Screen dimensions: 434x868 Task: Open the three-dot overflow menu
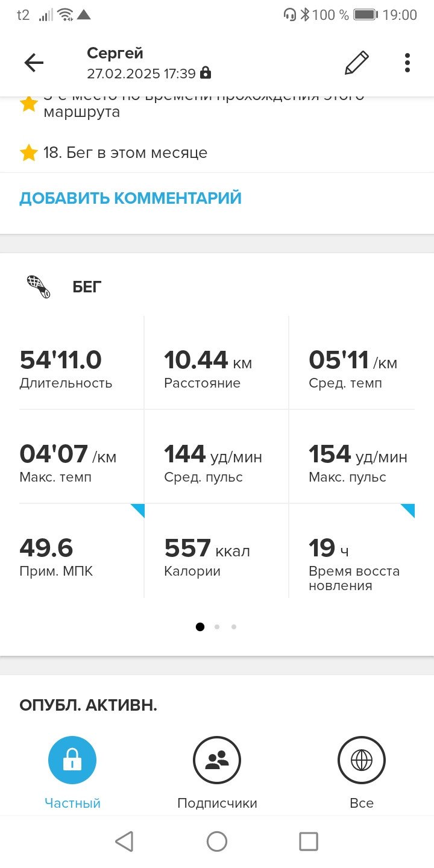pos(407,63)
